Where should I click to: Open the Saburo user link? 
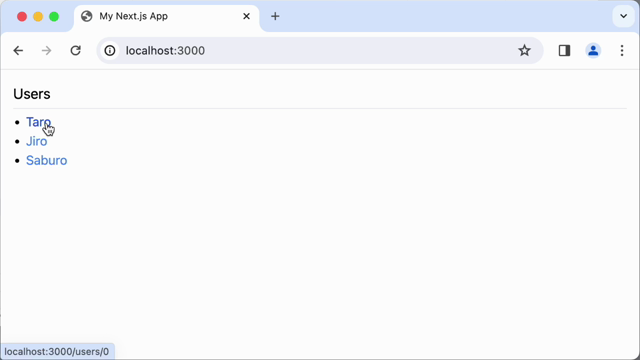tap(47, 160)
